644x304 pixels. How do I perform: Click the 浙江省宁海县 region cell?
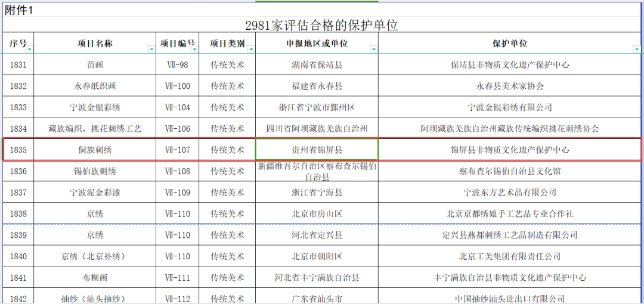(317, 193)
